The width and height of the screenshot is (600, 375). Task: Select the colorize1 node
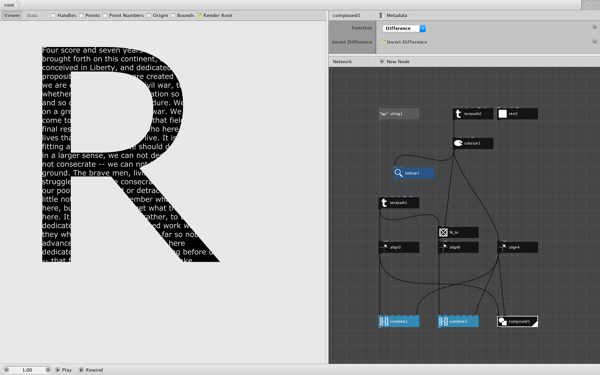point(473,143)
